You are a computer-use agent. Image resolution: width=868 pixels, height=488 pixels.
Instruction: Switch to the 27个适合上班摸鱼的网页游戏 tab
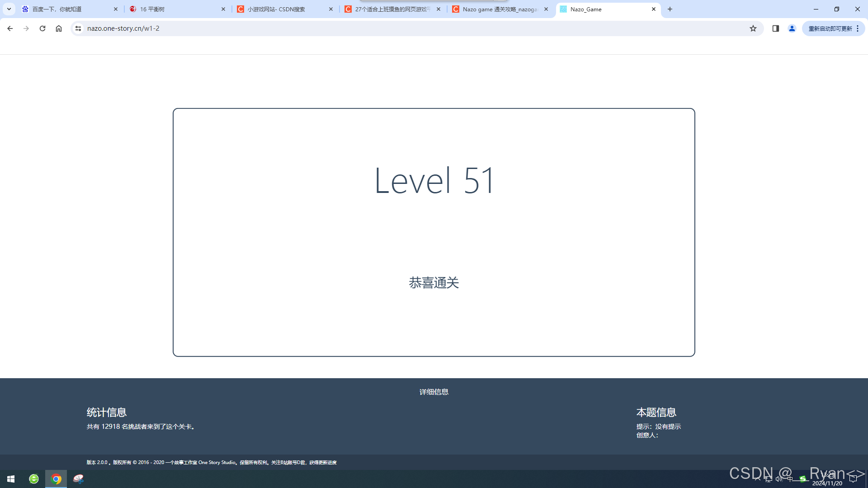coord(393,9)
